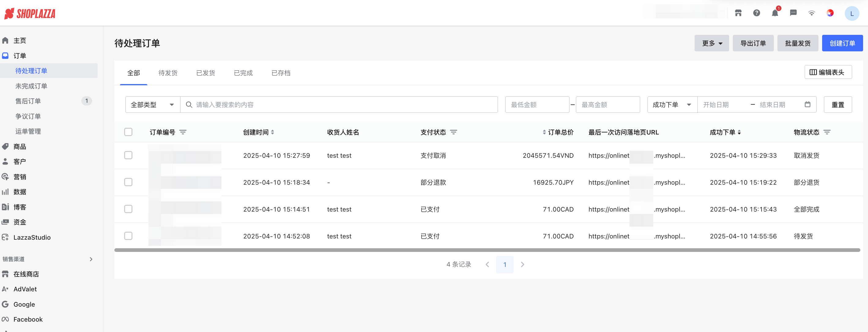Screen dimensions: 868x332
Task: Switch to 已完成 tab
Action: click(x=243, y=73)
